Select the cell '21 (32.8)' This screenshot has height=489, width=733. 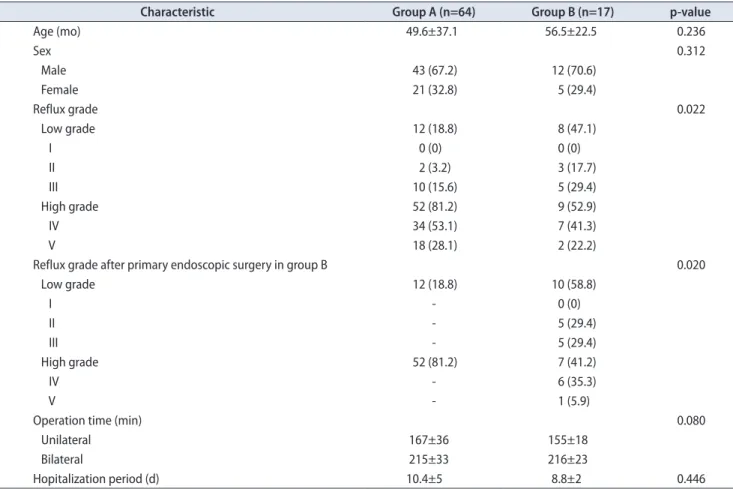pyautogui.click(x=434, y=90)
